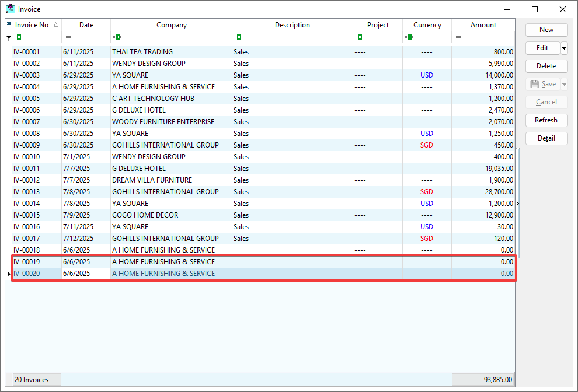The width and height of the screenshot is (578, 392).
Task: Click amount 19,035.00 cell
Action: (499, 169)
